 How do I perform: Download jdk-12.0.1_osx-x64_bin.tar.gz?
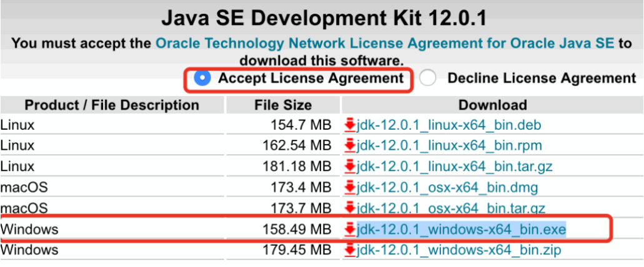pos(450,208)
